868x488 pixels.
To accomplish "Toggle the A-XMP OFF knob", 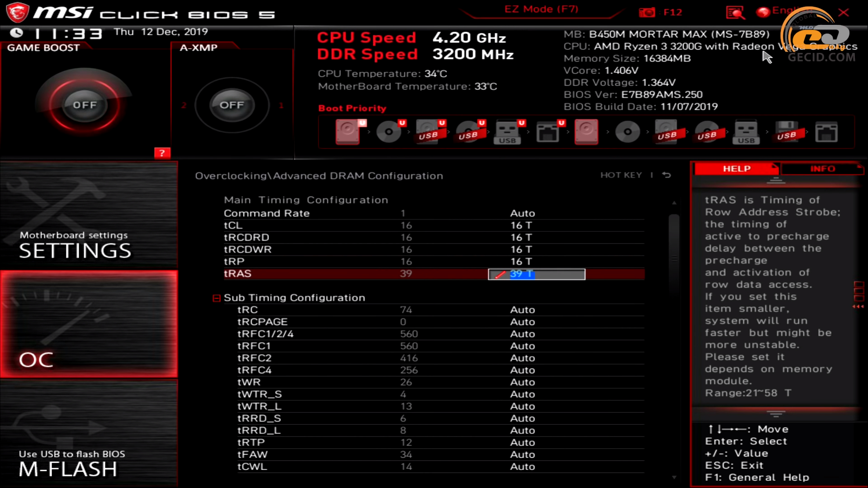I will [232, 105].
